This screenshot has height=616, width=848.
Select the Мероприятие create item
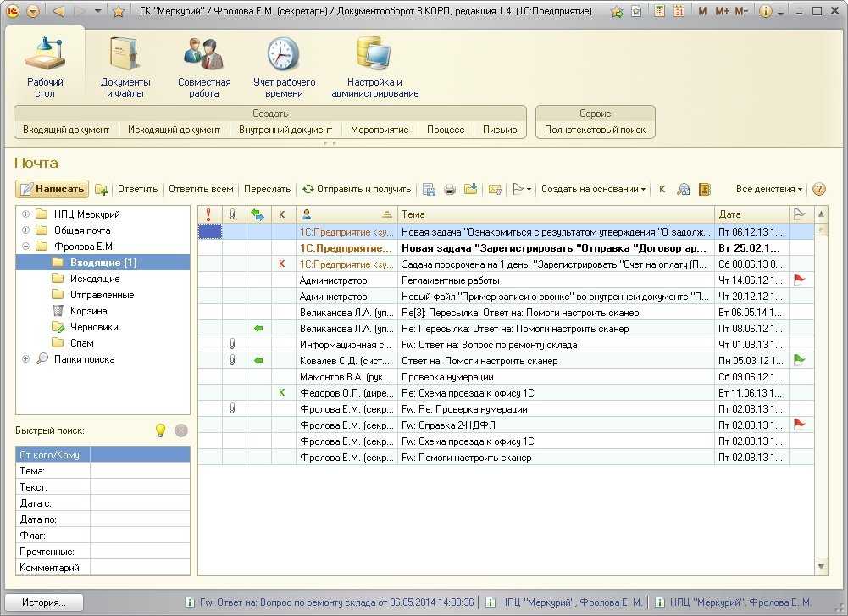coord(380,130)
